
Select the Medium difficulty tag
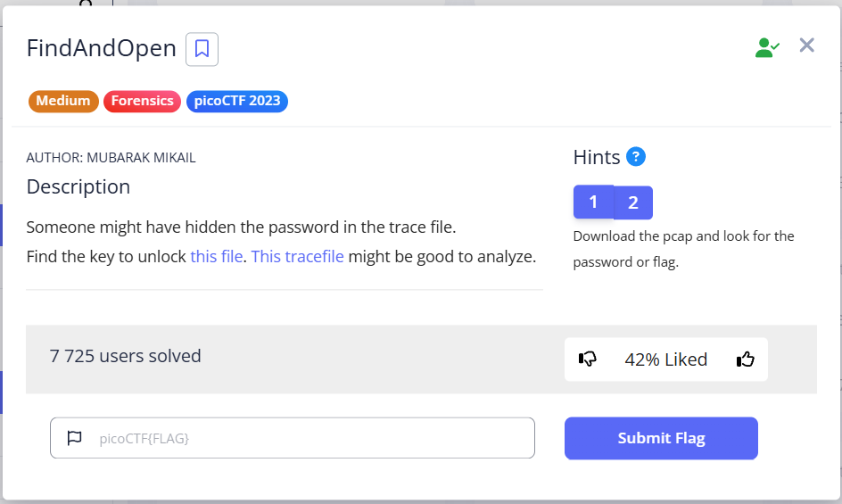coord(63,101)
